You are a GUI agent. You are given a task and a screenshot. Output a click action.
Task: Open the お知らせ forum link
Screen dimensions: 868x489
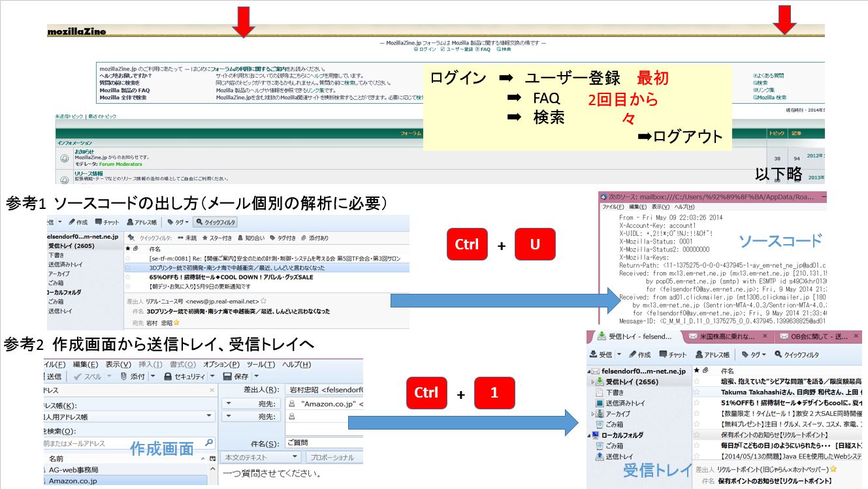coord(84,151)
